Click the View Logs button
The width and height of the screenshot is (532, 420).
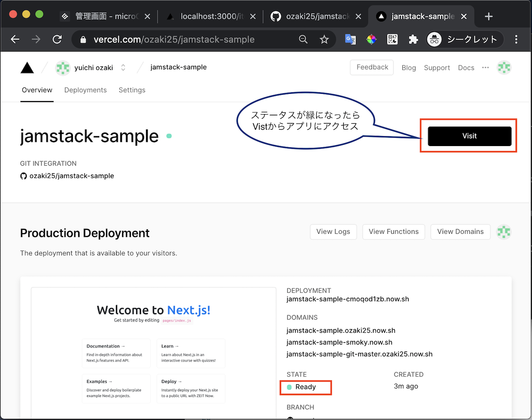click(x=333, y=232)
